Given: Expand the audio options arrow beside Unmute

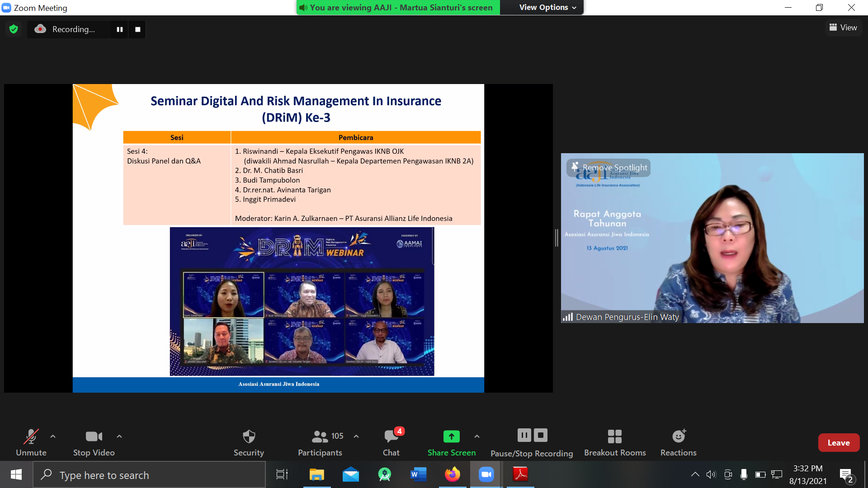Looking at the screenshot, I should [53, 436].
